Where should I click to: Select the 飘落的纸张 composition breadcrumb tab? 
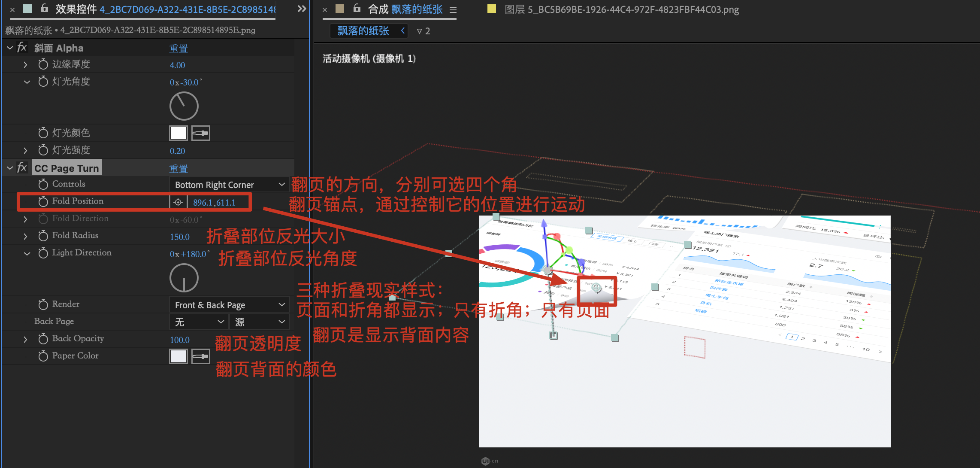(x=363, y=31)
